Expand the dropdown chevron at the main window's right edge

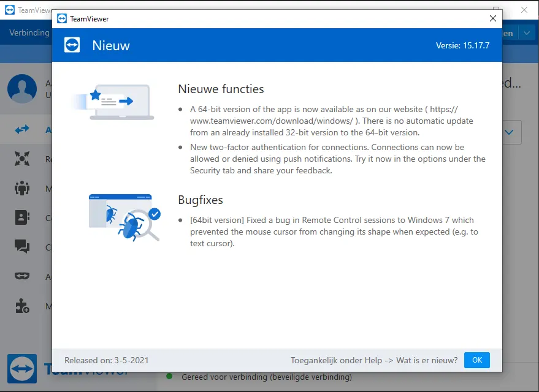point(509,132)
